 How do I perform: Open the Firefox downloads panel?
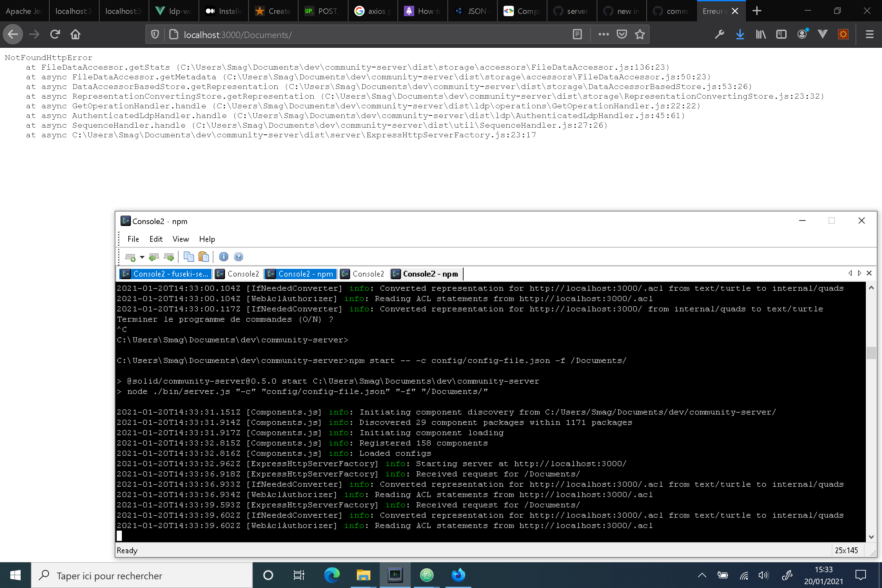pyautogui.click(x=740, y=34)
